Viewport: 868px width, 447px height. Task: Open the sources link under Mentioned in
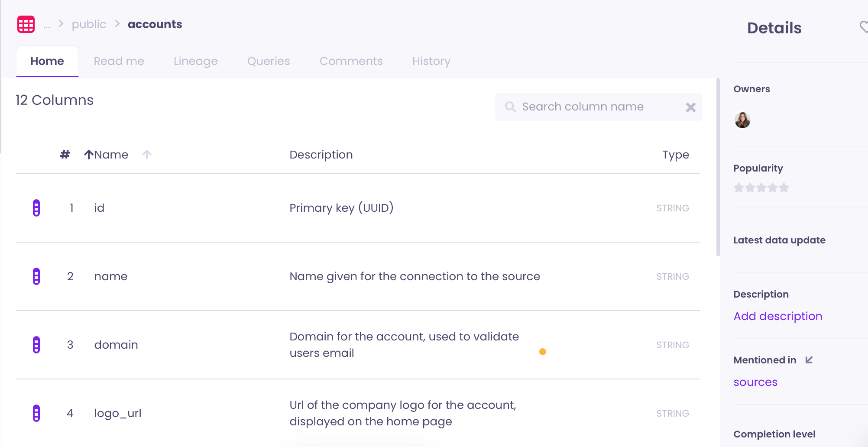755,382
